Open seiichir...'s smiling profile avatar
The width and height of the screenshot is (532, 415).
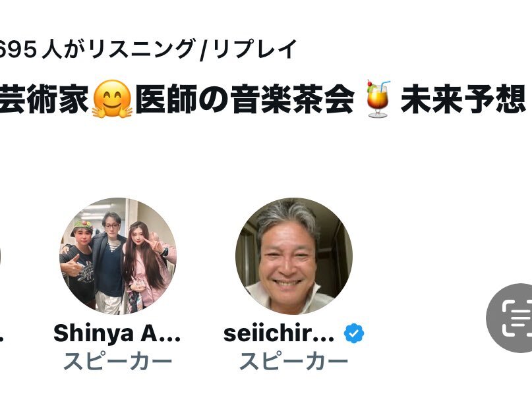(x=293, y=256)
